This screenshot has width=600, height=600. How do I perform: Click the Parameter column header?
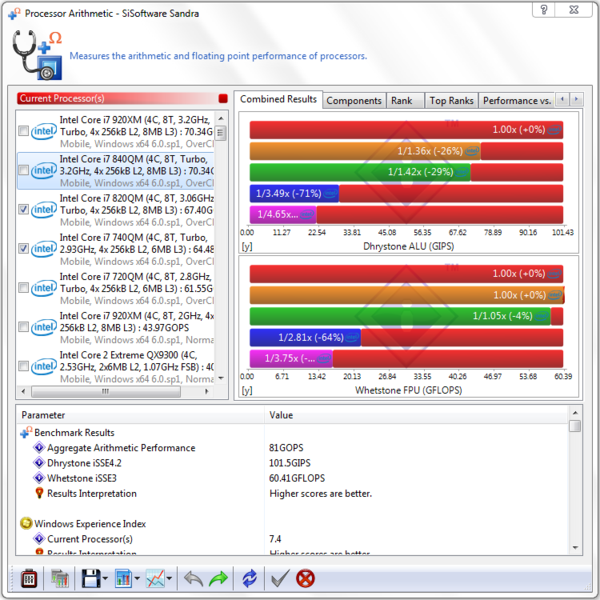[140, 415]
